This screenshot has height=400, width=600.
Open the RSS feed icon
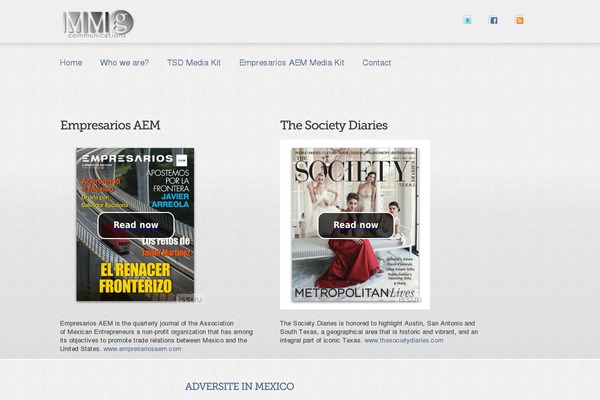pos(519,20)
